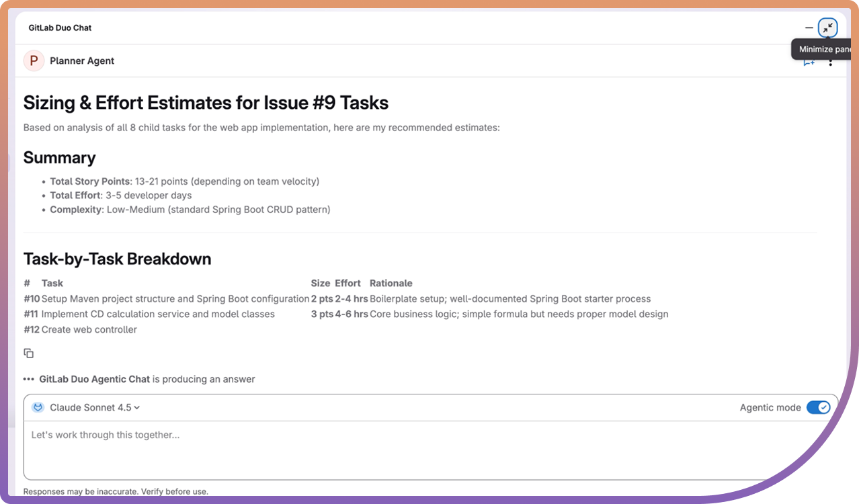Click the new chat icon in the header

point(809,60)
